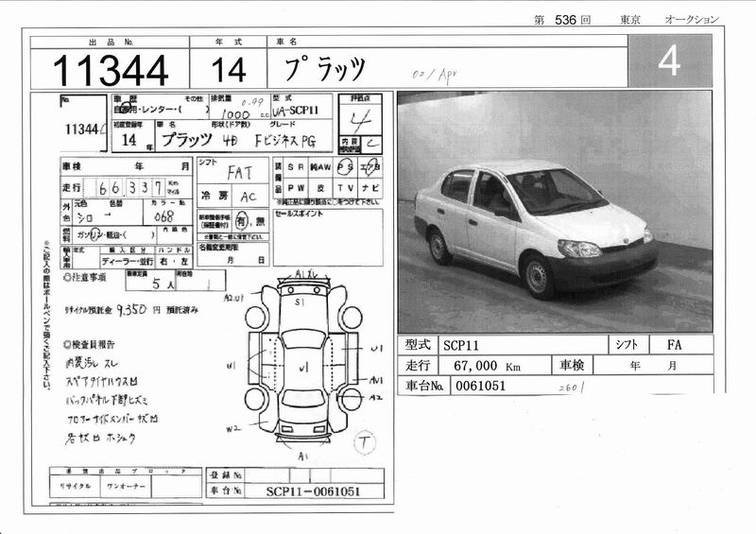Click the 右・左 steering field
Image resolution: width=756 pixels, height=534 pixels.
click(174, 262)
